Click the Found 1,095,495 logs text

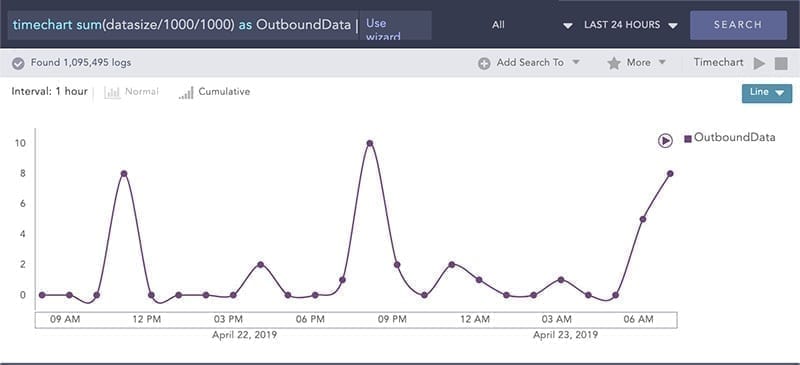coord(81,63)
